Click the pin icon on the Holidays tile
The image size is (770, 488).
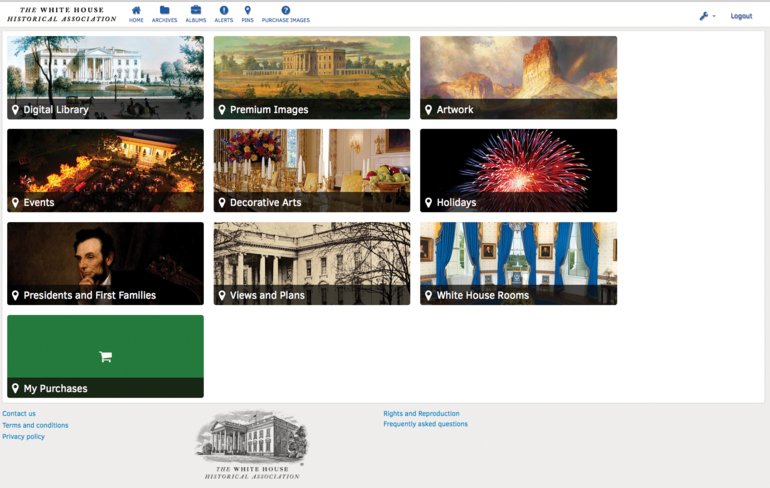pyautogui.click(x=428, y=202)
